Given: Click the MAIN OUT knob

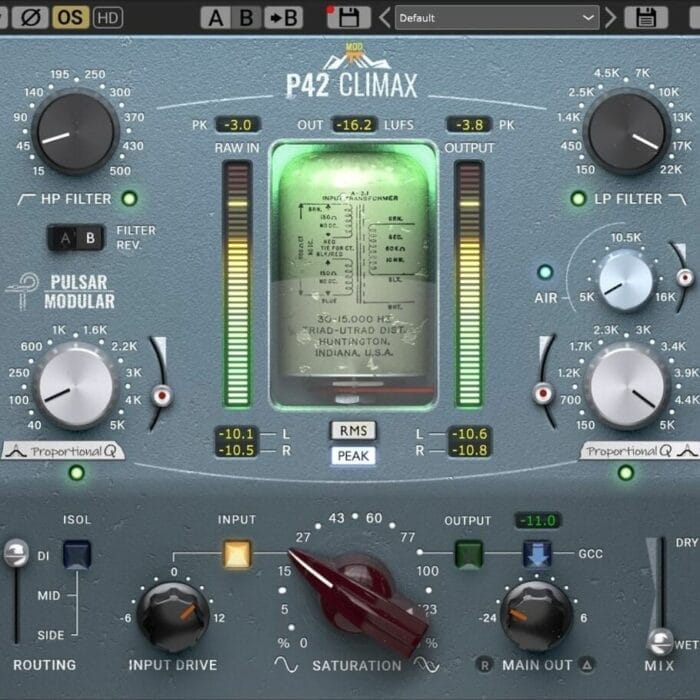Looking at the screenshot, I should click(x=536, y=617).
